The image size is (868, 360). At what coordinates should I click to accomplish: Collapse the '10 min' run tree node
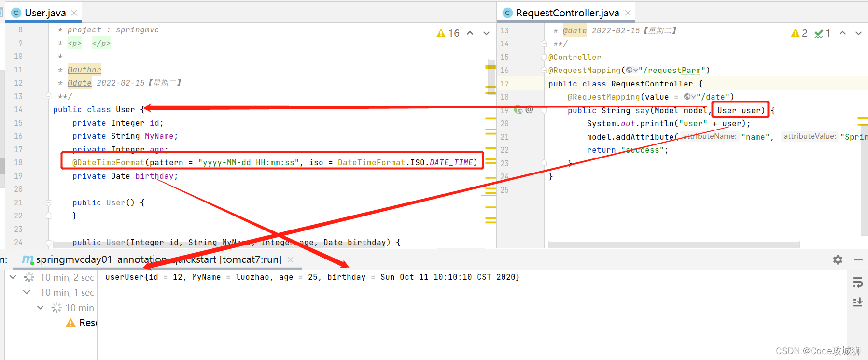coord(41,308)
